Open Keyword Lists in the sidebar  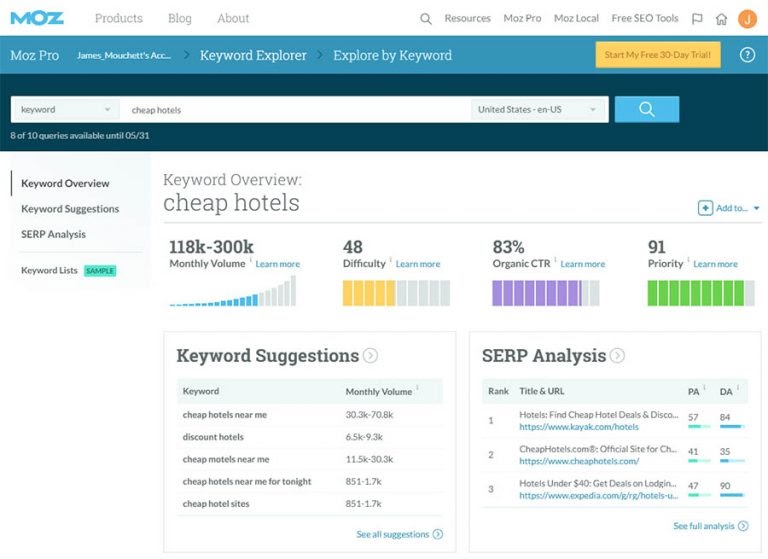click(49, 270)
